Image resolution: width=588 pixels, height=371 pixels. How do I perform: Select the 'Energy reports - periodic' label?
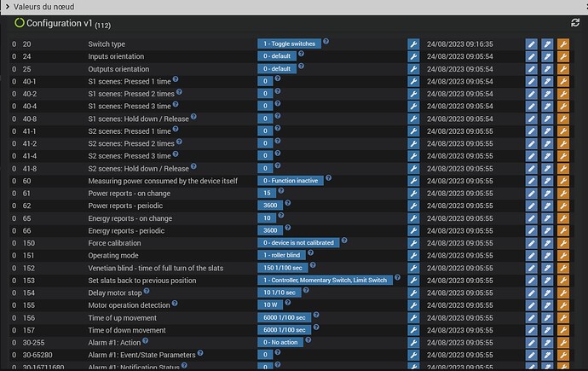click(x=126, y=231)
